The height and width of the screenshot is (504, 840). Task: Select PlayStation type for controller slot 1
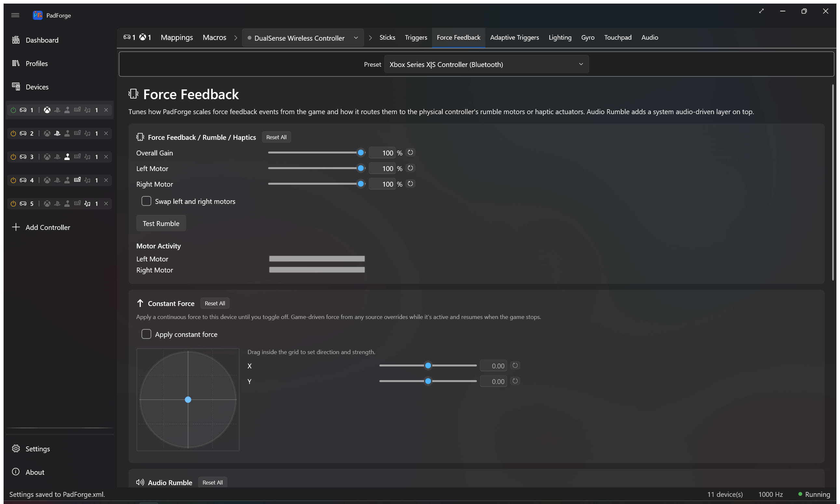pos(57,110)
